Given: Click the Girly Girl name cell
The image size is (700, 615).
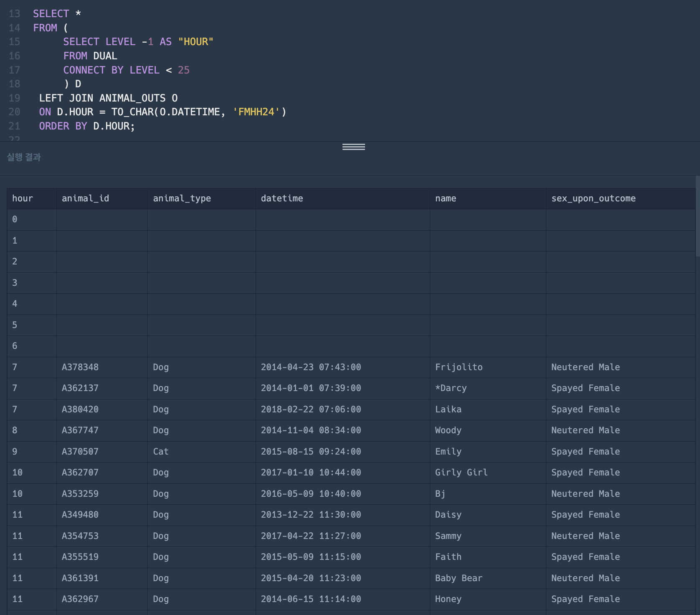Looking at the screenshot, I should 461,473.
